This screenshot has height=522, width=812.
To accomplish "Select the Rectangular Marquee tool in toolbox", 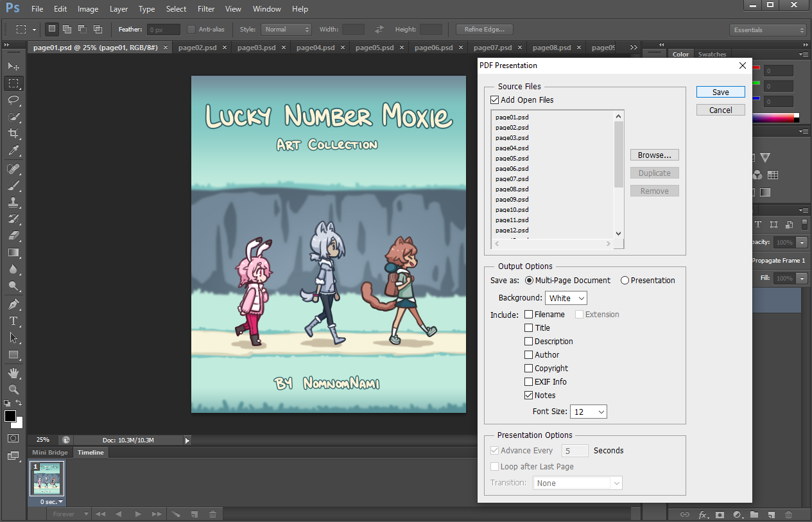I will point(13,83).
